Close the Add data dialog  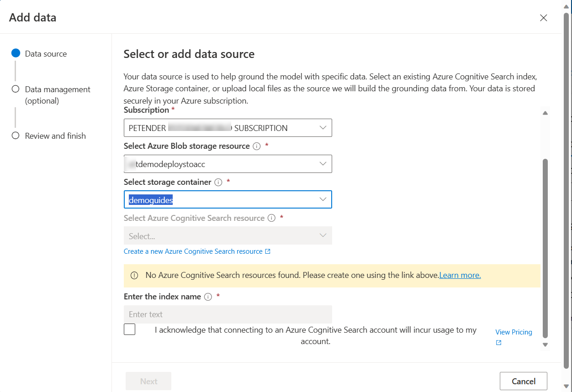pyautogui.click(x=543, y=18)
